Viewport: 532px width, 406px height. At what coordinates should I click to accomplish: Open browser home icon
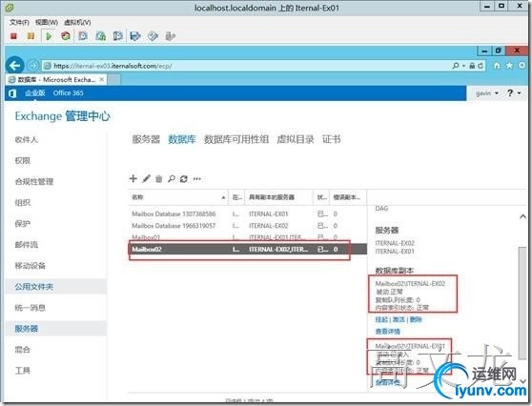(497, 66)
